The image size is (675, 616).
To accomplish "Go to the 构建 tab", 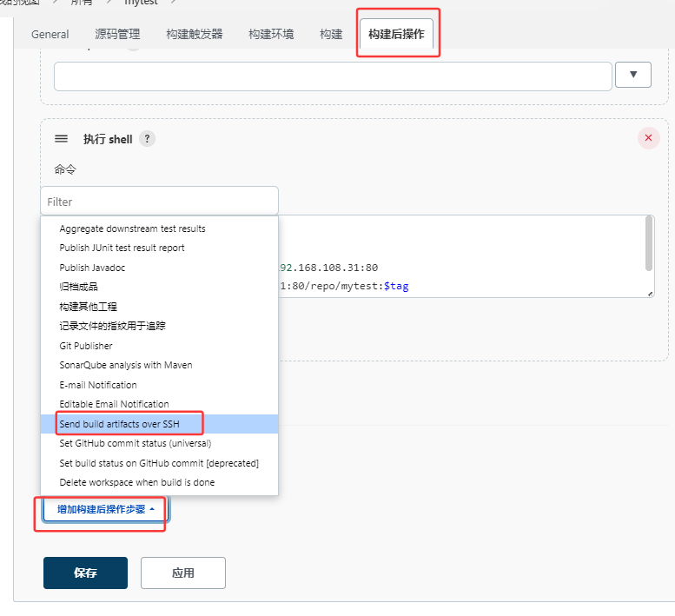I will (331, 34).
